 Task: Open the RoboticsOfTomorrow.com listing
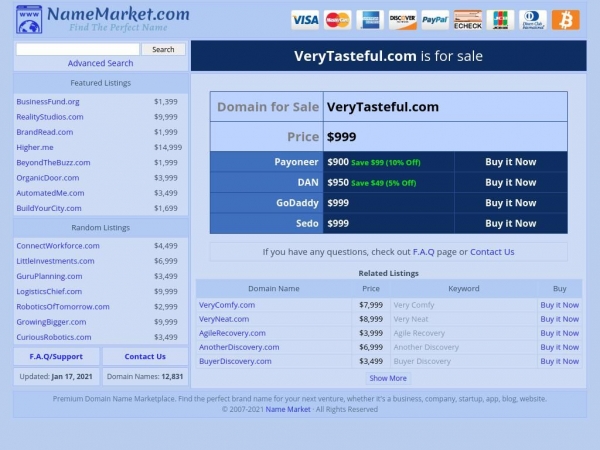63,307
